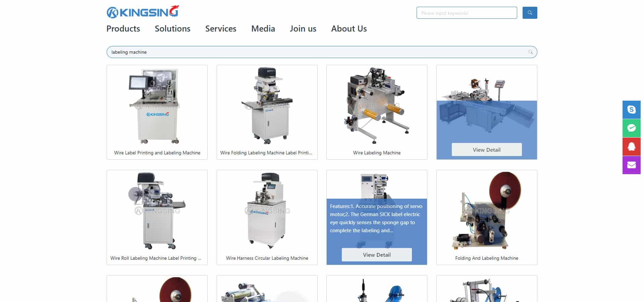Select Wire Labeling Machine product image
The image size is (644, 302).
(377, 106)
